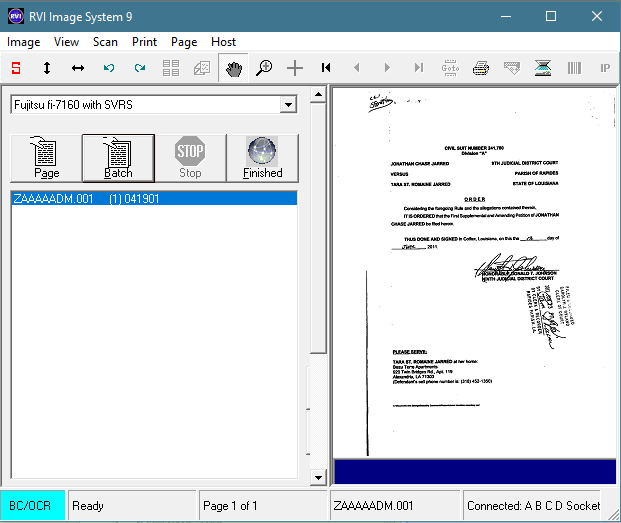This screenshot has height=523, width=621.
Task: Open the Host menu
Action: click(x=223, y=42)
